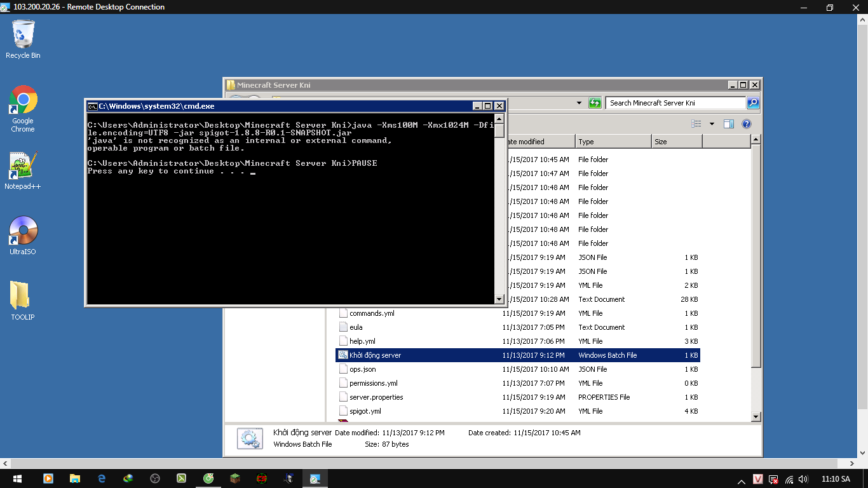Expand the view options dropdown arrow
This screenshot has width=868, height=488.
point(712,124)
